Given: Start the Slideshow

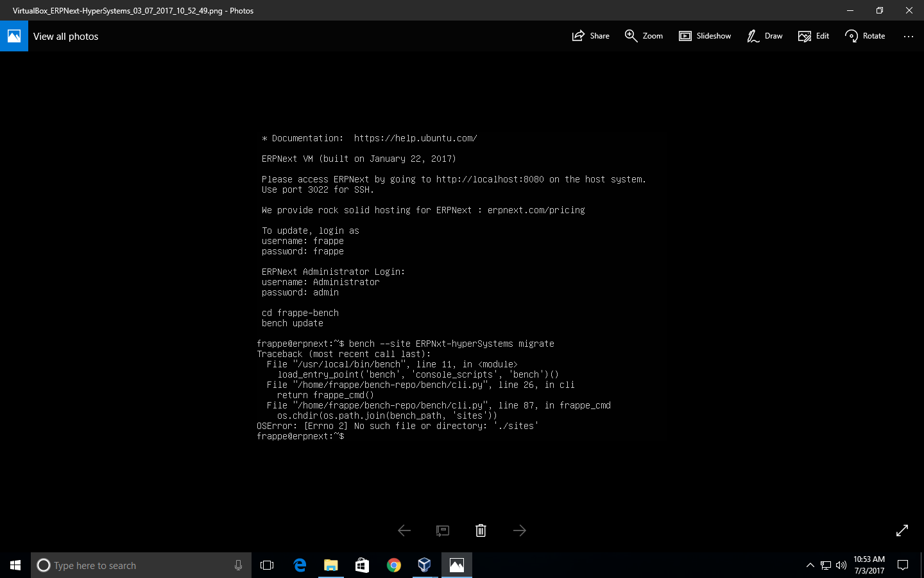Looking at the screenshot, I should coord(705,36).
